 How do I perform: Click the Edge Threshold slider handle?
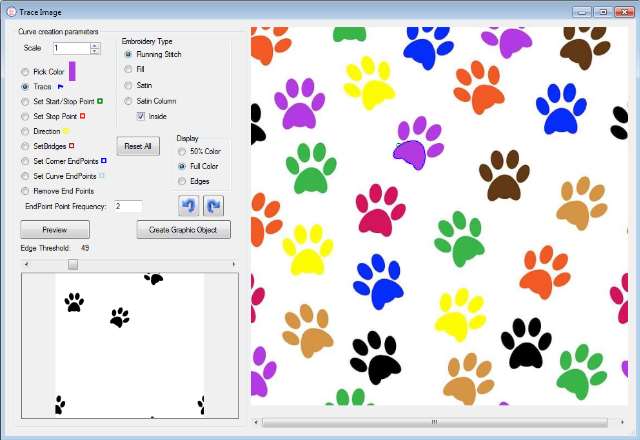72,263
